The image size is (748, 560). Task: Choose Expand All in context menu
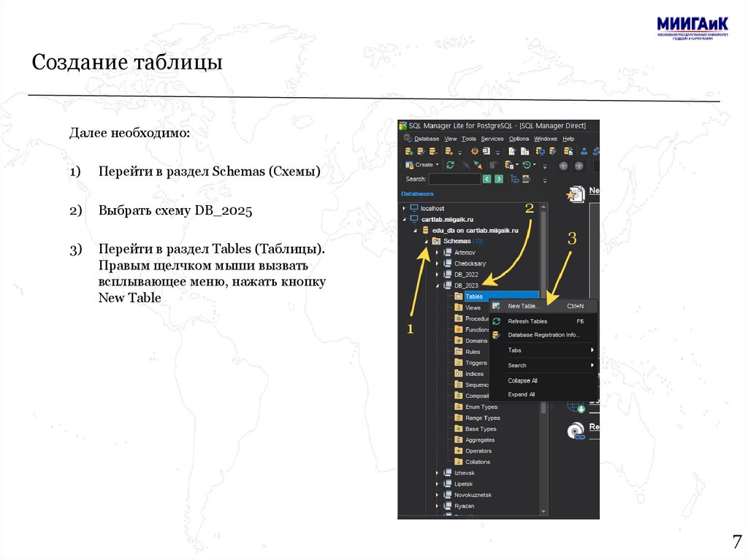pos(543,394)
